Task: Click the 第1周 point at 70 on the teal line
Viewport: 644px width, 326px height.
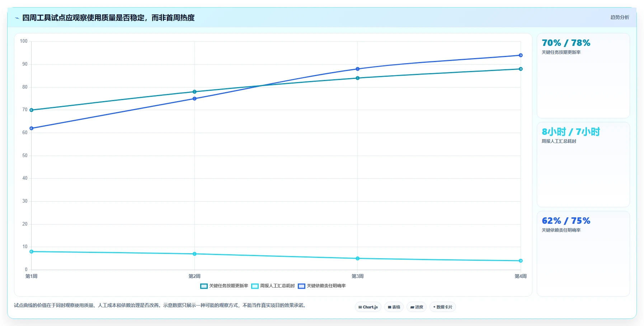Action: [x=32, y=110]
